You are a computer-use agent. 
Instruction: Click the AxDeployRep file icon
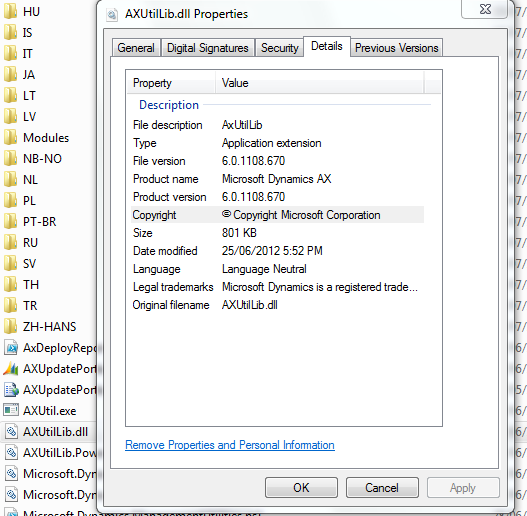point(11,348)
